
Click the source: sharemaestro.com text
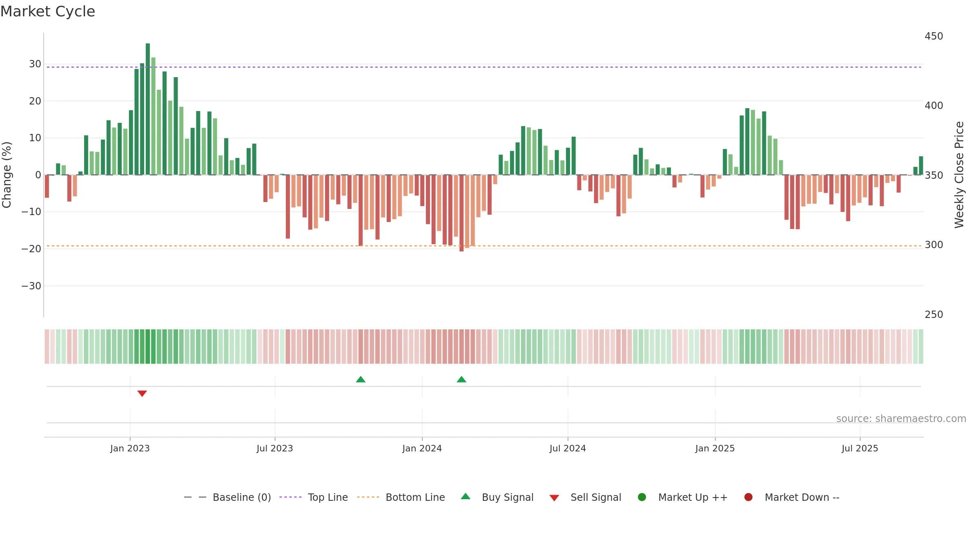(x=901, y=418)
